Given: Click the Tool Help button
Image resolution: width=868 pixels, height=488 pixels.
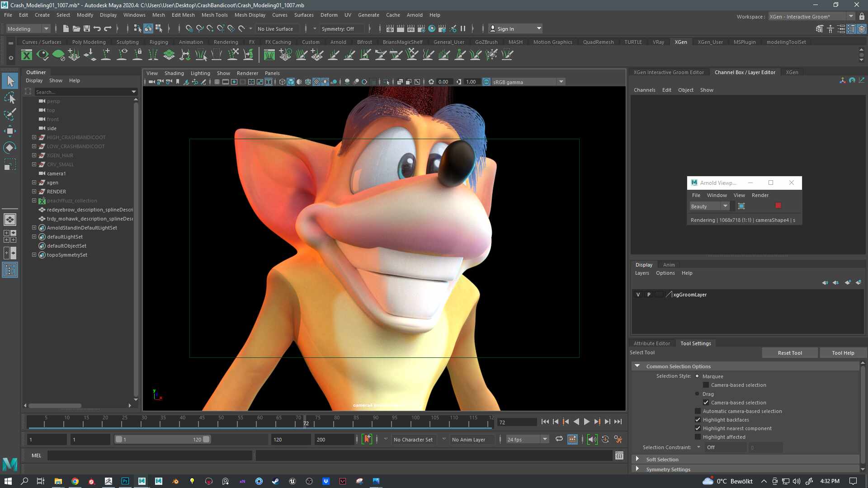Looking at the screenshot, I should tap(843, 353).
